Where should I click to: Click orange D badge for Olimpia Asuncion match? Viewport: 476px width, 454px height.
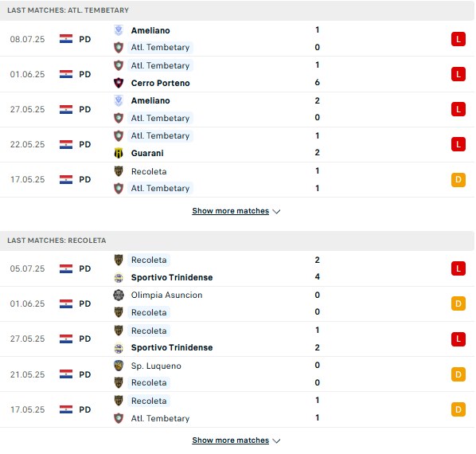[458, 303]
